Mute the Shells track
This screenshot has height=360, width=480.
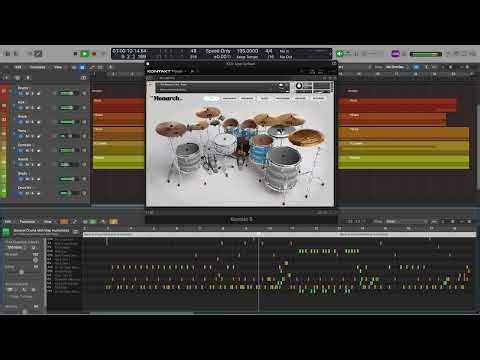[28, 179]
